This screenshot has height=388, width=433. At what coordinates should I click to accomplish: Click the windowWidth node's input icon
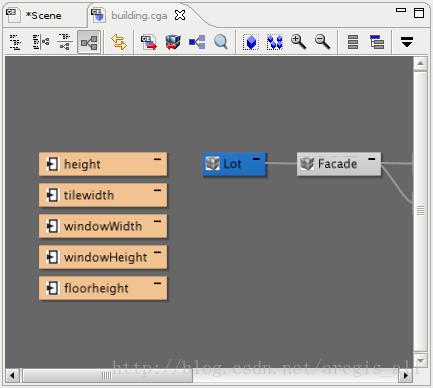click(x=52, y=226)
